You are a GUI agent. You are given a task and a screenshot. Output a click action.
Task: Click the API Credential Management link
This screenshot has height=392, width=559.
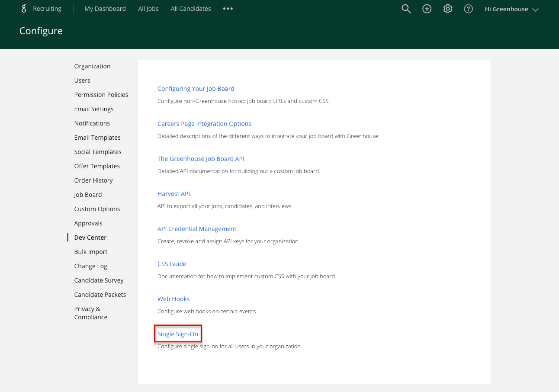[x=197, y=229]
